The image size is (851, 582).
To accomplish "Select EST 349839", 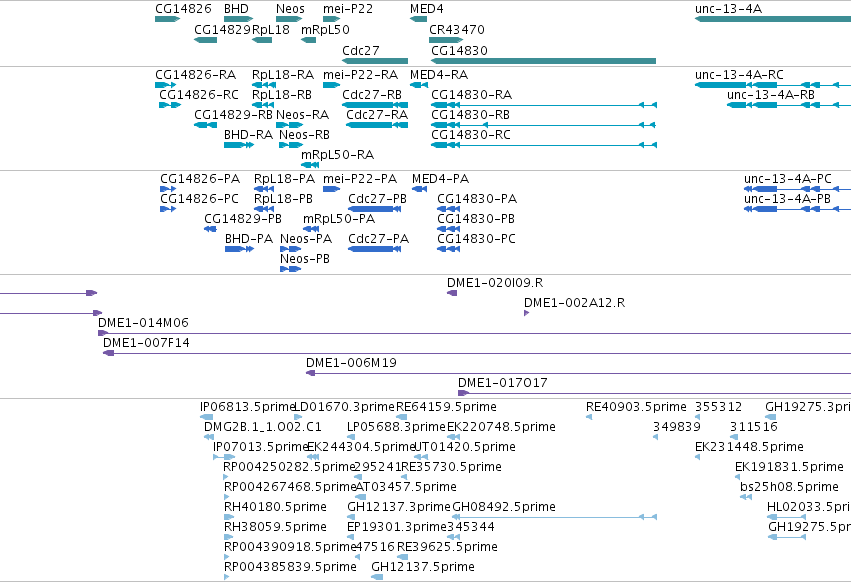I will (x=656, y=438).
